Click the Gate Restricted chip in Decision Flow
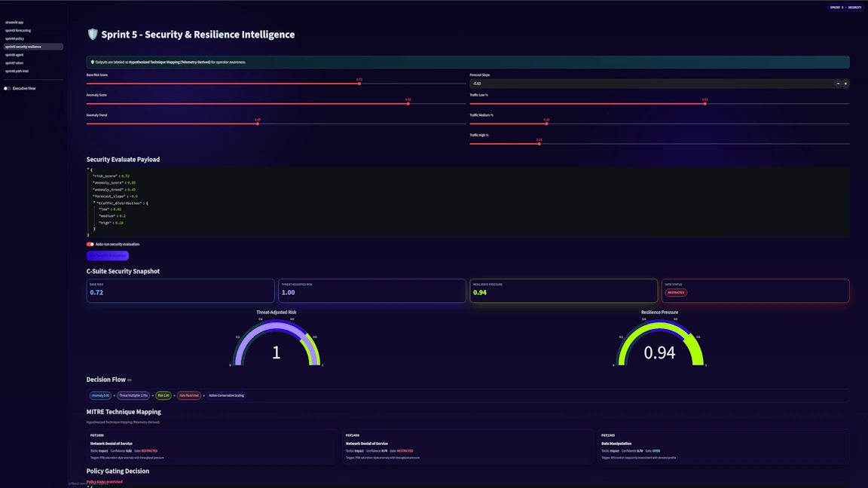Viewport: 868px width, 488px height. (x=189, y=395)
